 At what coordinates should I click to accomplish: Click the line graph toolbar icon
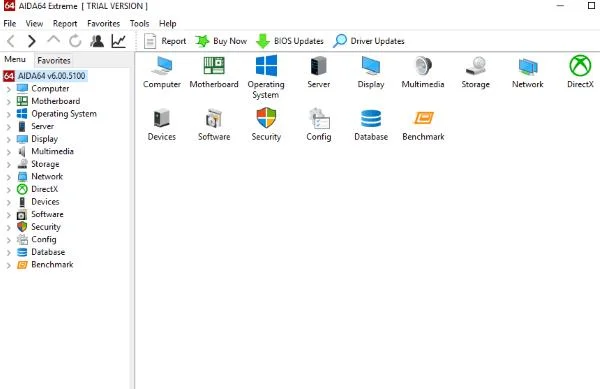coord(119,41)
